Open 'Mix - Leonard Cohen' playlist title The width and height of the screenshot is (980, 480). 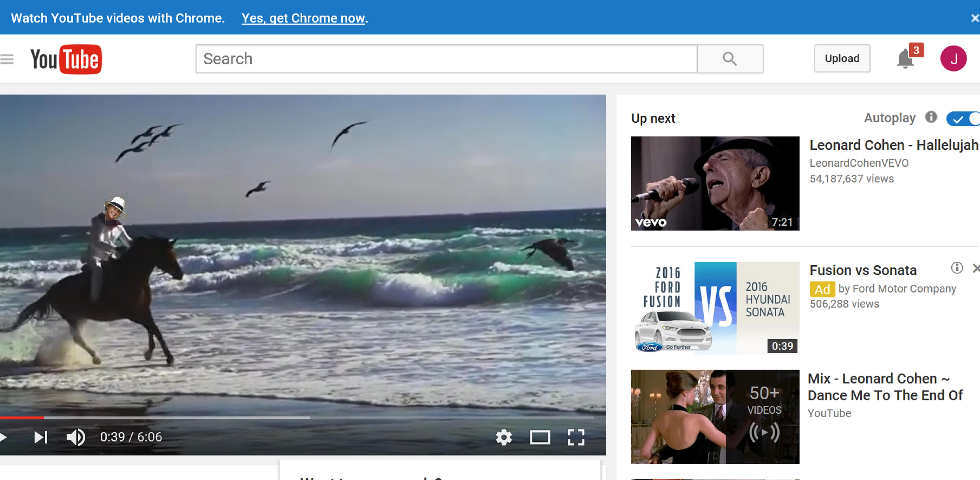pyautogui.click(x=885, y=387)
